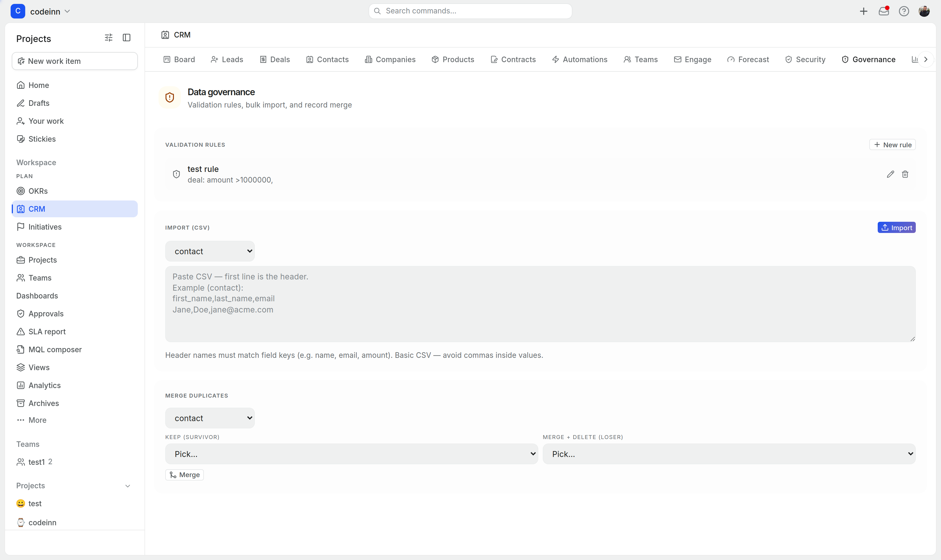Open project test with emoji
Screen dimensions: 941x560
click(x=75, y=503)
